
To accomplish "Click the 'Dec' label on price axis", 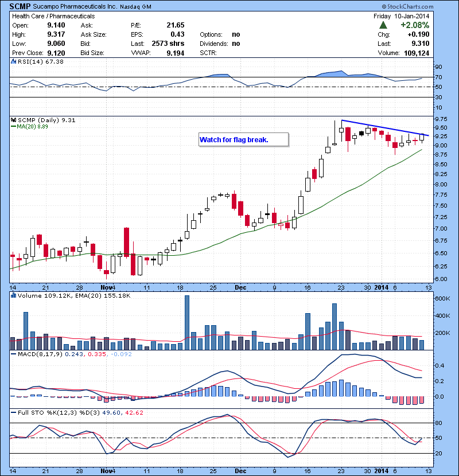I will point(240,287).
